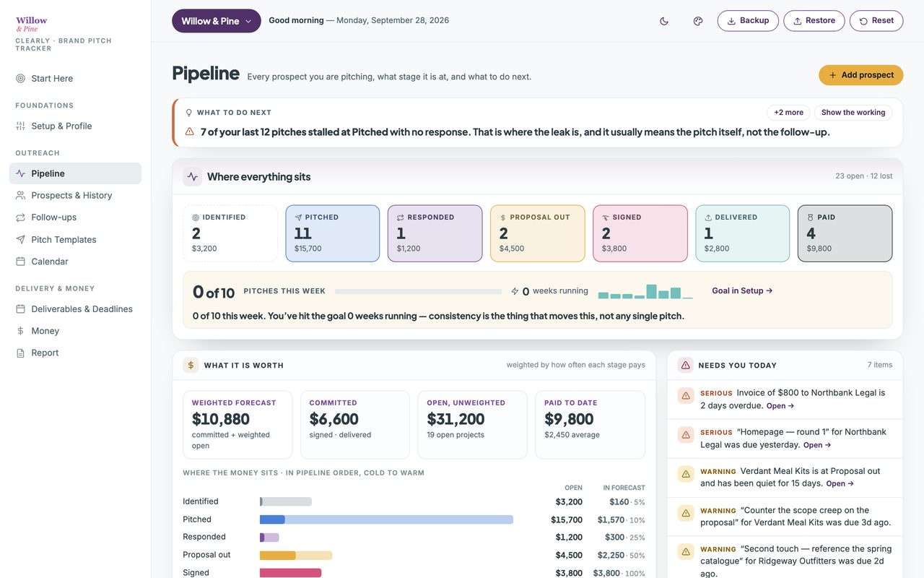924x578 pixels.
Task: Open the Homepage round 1 item link
Action: point(817,445)
